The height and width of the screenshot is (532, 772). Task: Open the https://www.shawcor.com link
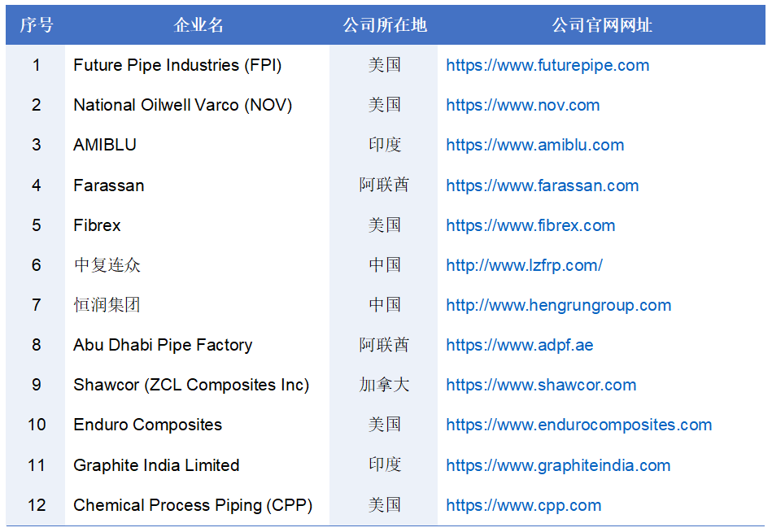point(541,385)
